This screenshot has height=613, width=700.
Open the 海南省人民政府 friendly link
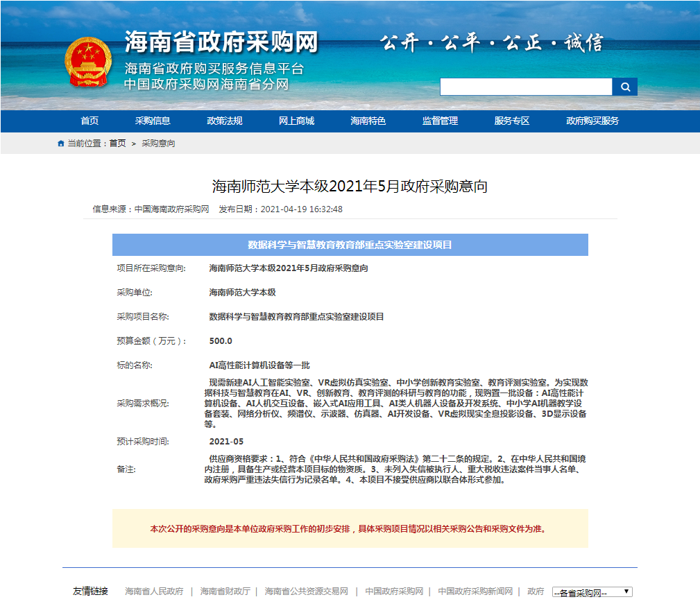click(x=154, y=591)
